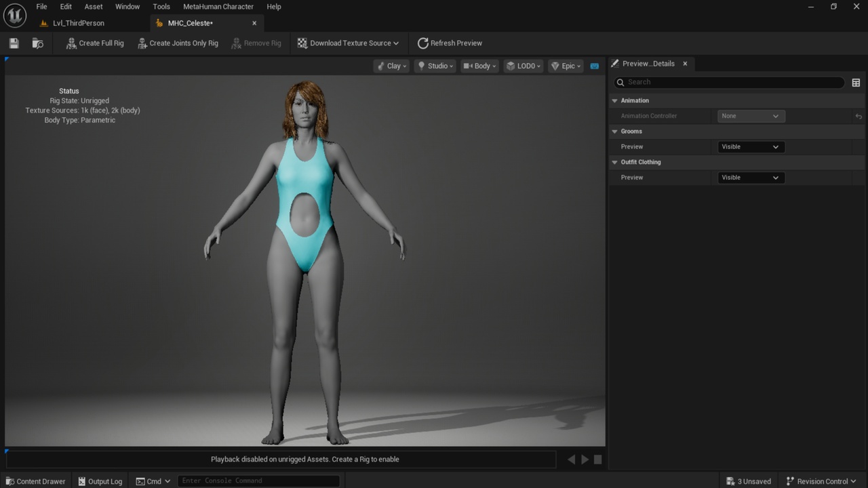Image resolution: width=868 pixels, height=488 pixels.
Task: Toggle the viewport overlay keyboard icon
Action: click(595, 66)
